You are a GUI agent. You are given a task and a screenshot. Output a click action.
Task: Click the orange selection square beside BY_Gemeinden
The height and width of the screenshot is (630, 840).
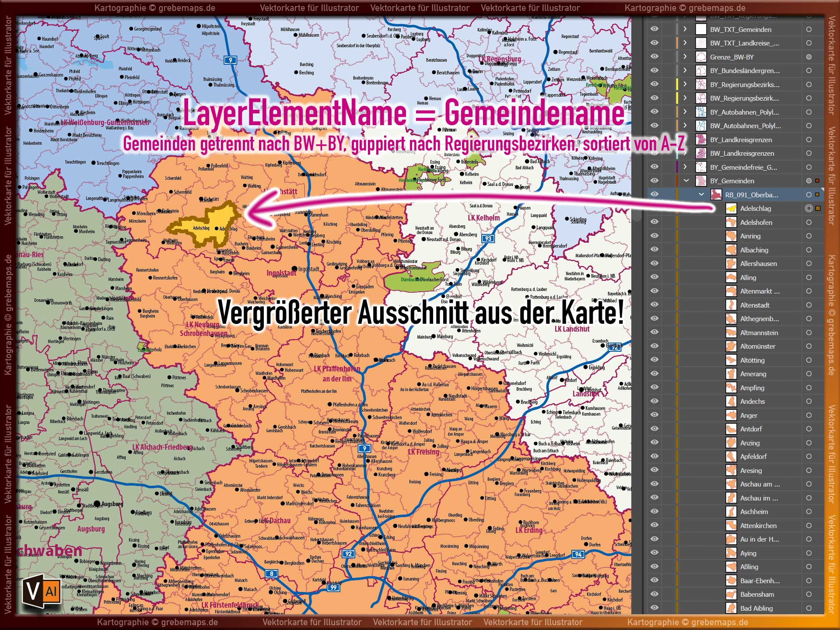[817, 181]
